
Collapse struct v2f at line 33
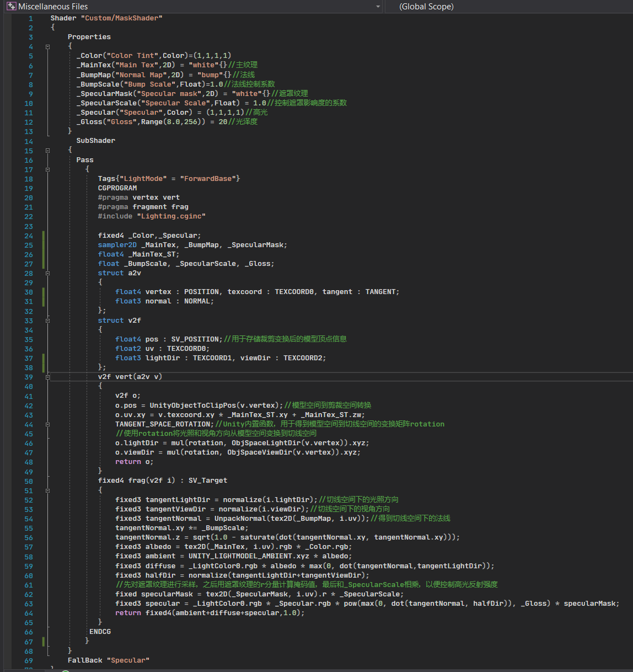pos(47,321)
